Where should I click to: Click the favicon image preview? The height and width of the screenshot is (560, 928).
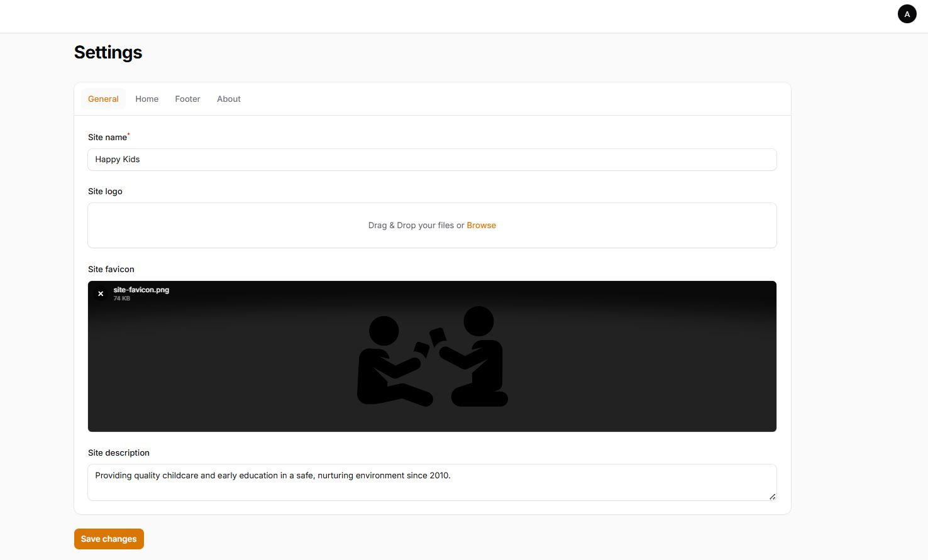(x=432, y=356)
